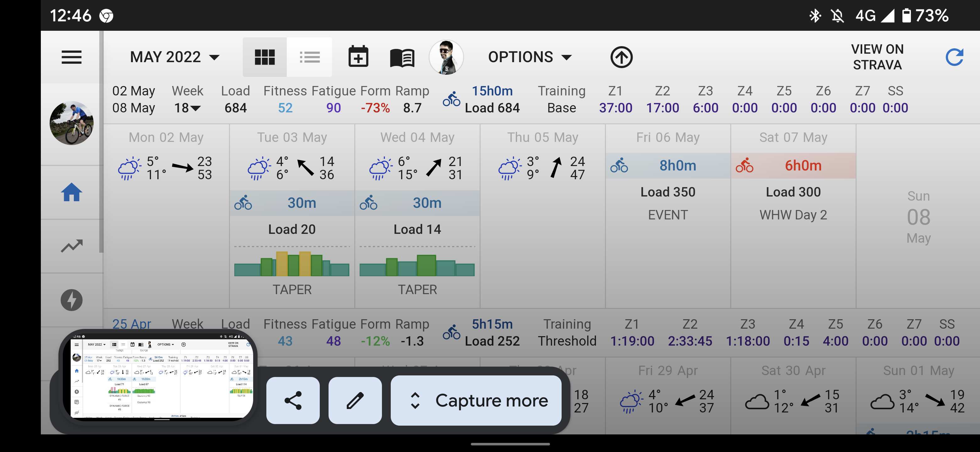Open the cyclist profile photo in sidebar

coord(72,123)
